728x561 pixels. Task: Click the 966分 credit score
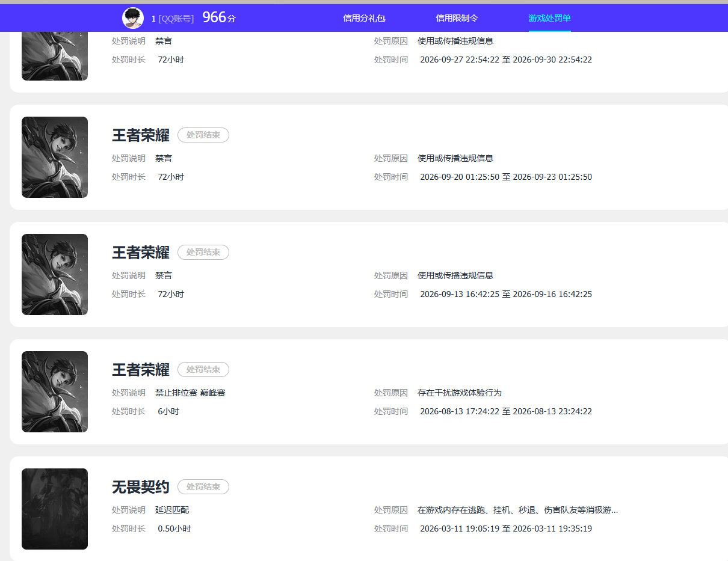coord(219,18)
